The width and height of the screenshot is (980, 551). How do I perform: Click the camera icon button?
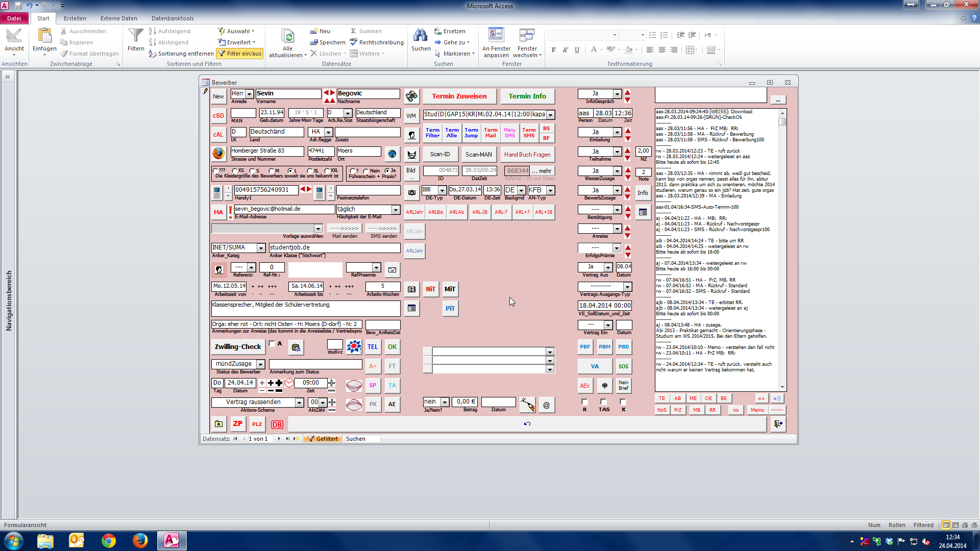[x=411, y=193]
